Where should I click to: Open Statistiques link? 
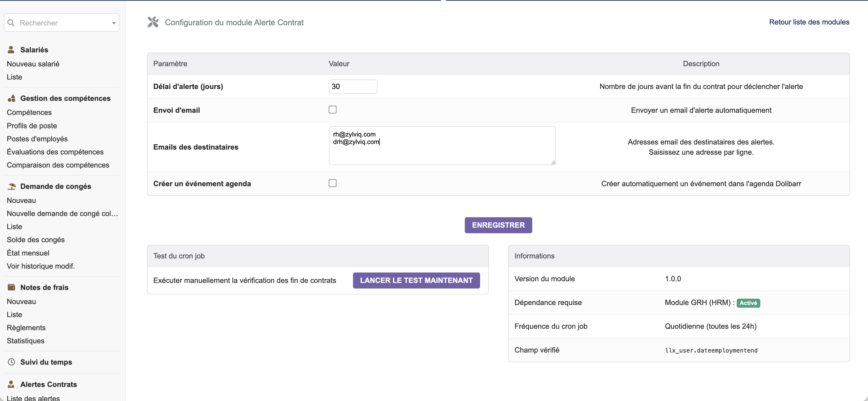click(26, 341)
